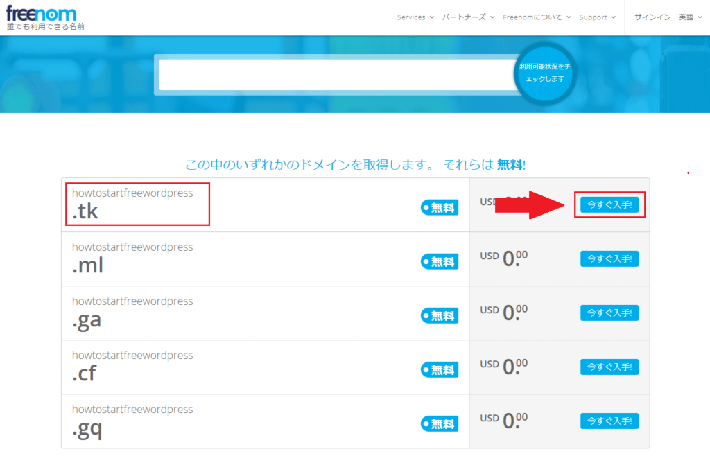The height and width of the screenshot is (465, 710).
Task: Get the .tk domain now
Action: 609,205
